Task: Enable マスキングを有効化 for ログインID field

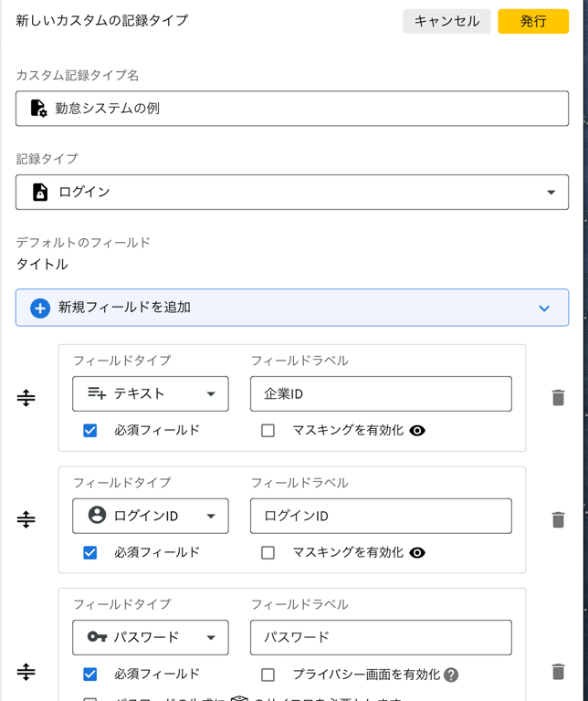Action: pos(268,552)
